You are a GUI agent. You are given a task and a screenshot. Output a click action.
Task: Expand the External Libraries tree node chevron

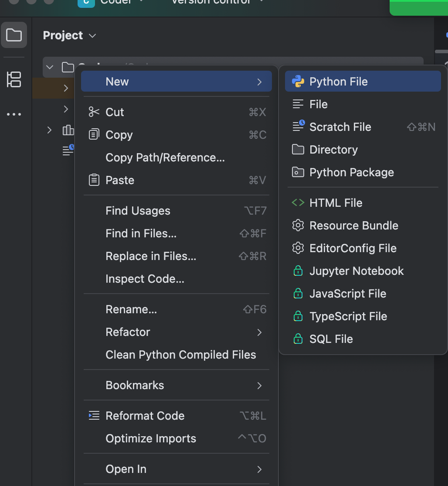click(x=49, y=130)
